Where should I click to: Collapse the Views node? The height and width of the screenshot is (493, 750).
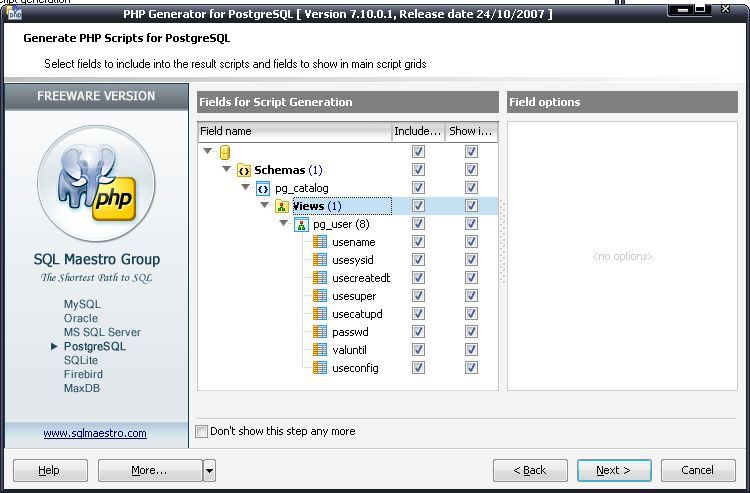(265, 205)
